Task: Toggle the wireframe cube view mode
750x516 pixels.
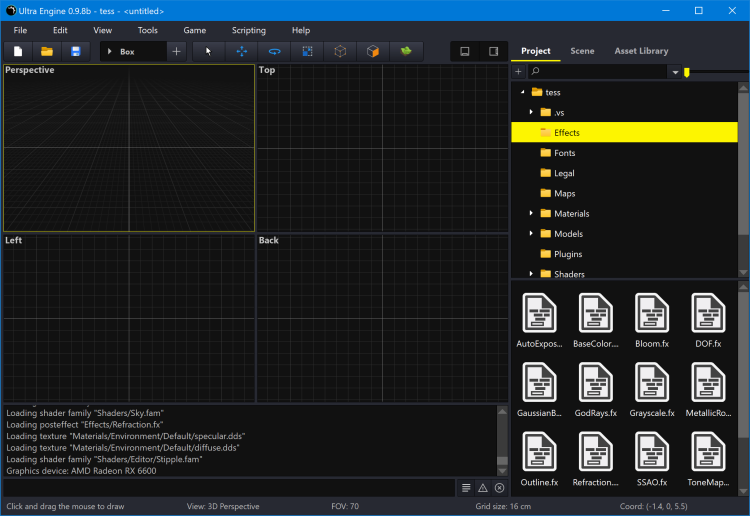Action: click(x=340, y=51)
